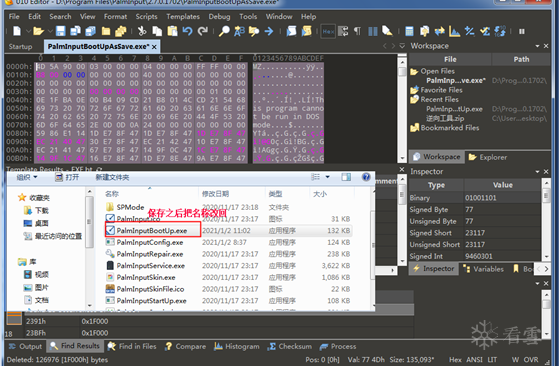Screen dimensions: 560x366
Task: Click the Histogram chart toolbar icon
Action: click(454, 31)
